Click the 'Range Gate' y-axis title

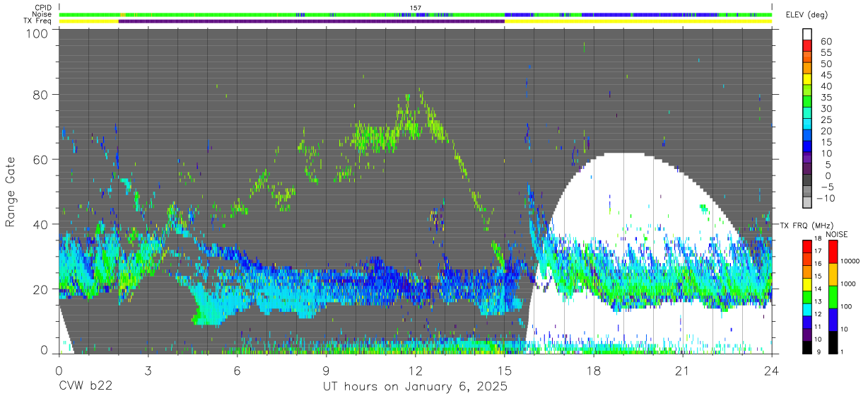tap(11, 192)
